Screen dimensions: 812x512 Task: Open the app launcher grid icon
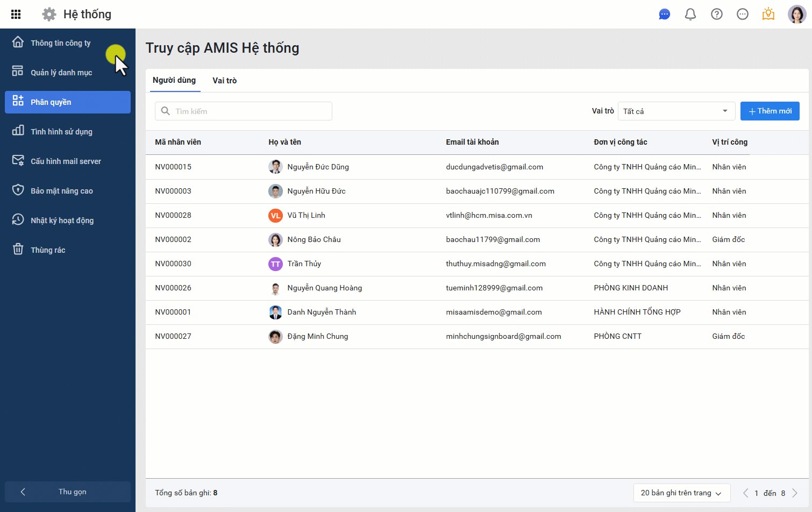pos(16,15)
